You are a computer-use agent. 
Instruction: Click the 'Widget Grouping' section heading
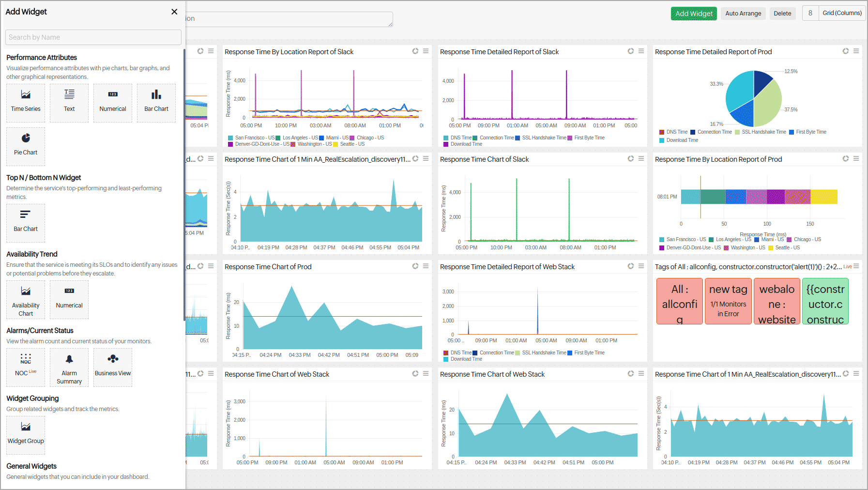click(32, 398)
